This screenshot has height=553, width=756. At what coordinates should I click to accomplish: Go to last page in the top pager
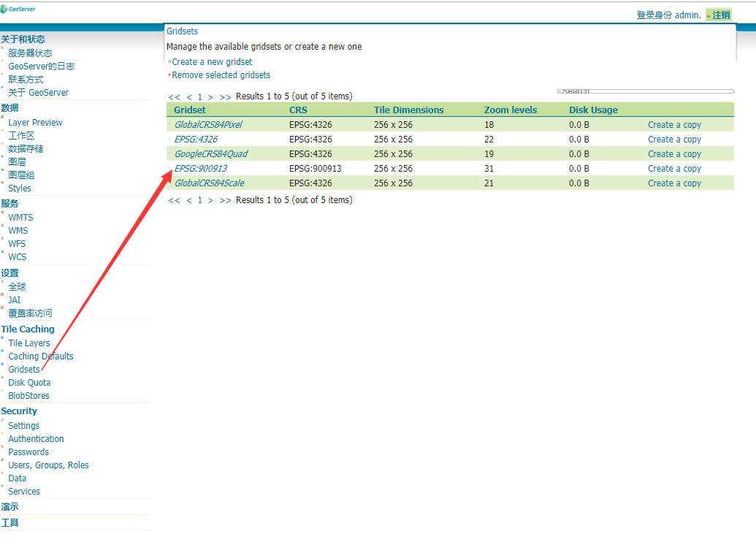225,97
